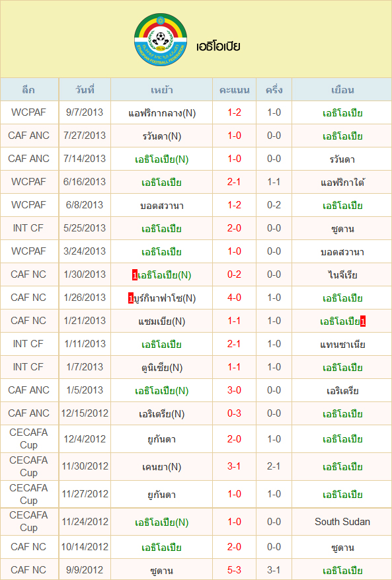Open home team รวันดา(N) on 7/27/2013
Viewport: 392px width, 580px height.
tap(162, 136)
